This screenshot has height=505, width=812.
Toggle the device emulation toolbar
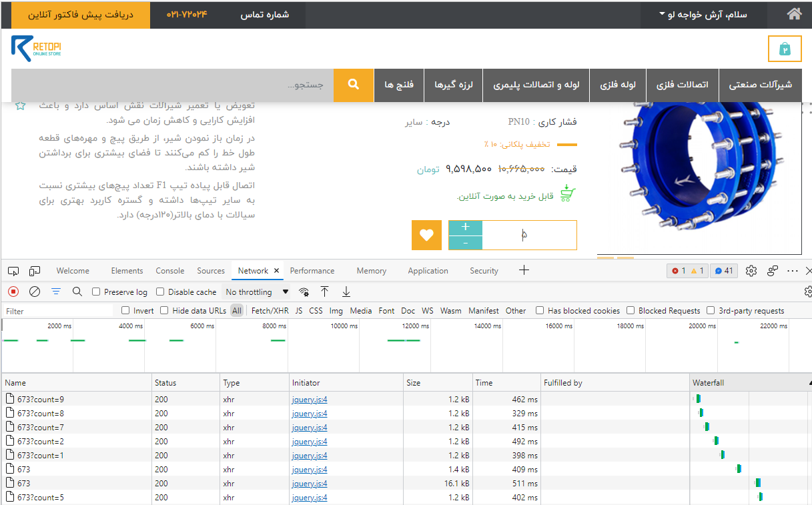[34, 270]
